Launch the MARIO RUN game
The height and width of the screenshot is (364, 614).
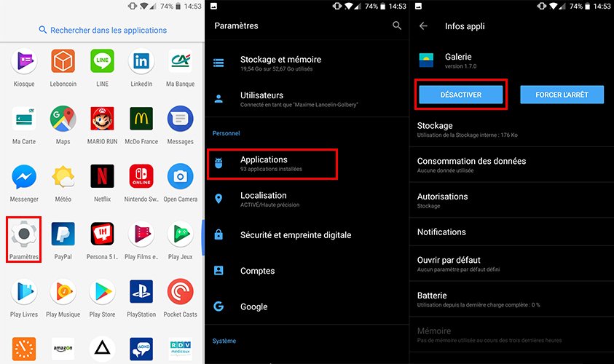tap(102, 119)
